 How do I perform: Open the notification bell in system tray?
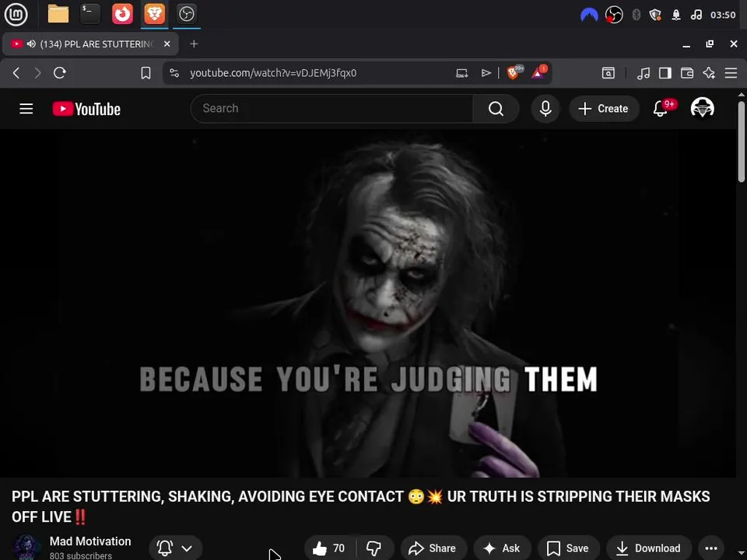(x=676, y=15)
